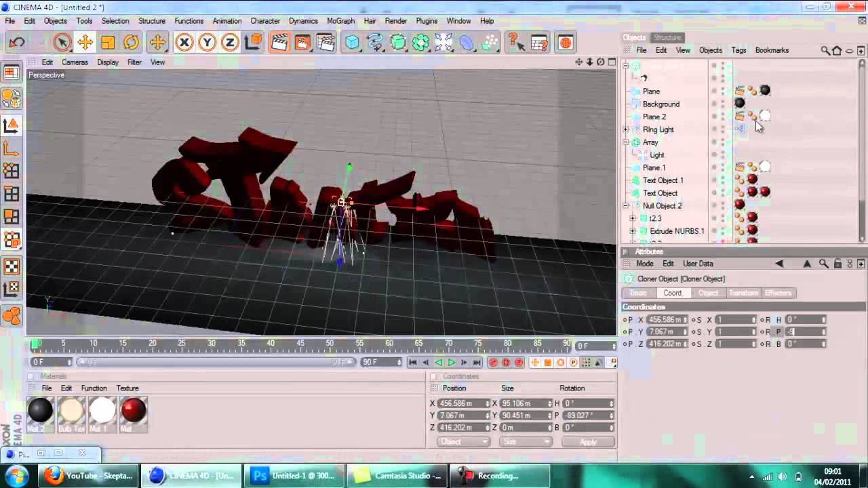
Task: Toggle Z axis lock
Action: (x=230, y=43)
